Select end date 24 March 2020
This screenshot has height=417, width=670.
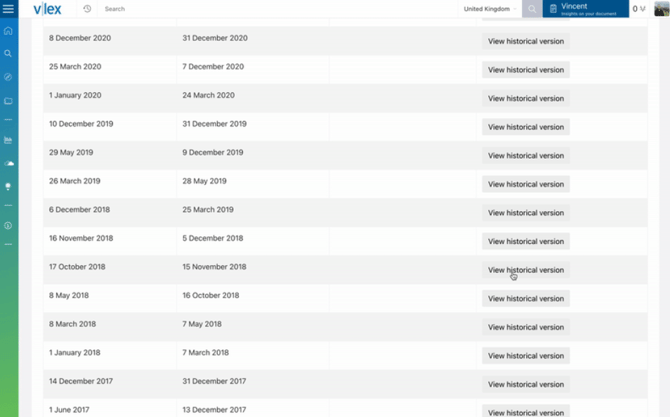(209, 95)
